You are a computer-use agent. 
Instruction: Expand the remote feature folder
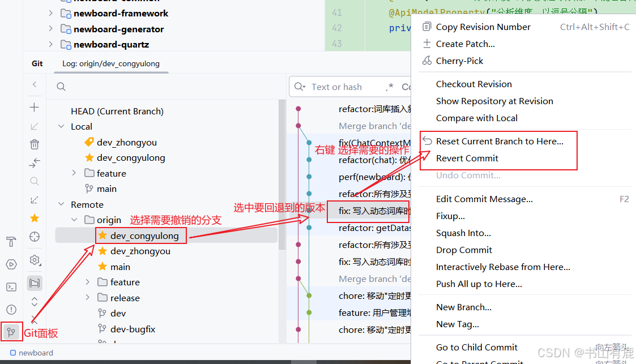coord(88,282)
